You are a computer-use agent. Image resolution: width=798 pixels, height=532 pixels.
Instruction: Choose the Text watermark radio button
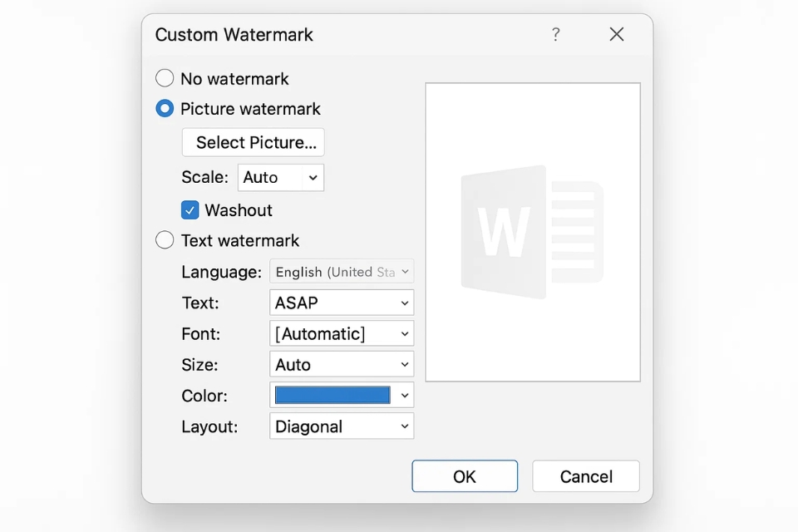click(x=165, y=240)
